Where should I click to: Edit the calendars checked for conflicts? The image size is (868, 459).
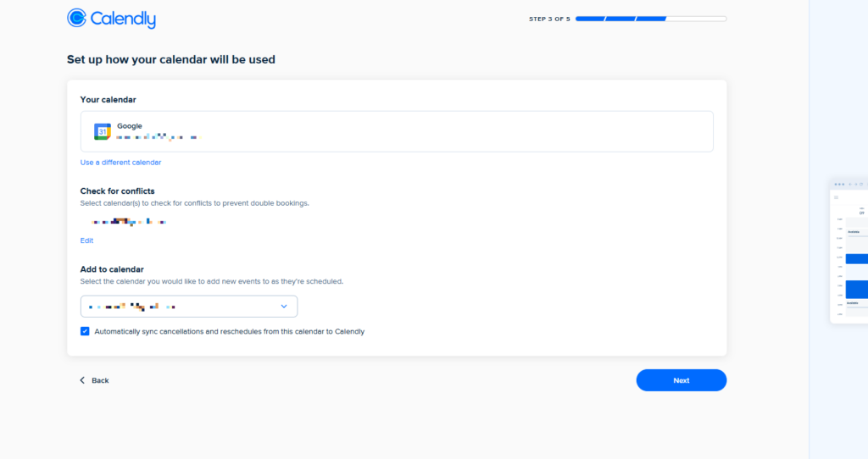click(86, 241)
